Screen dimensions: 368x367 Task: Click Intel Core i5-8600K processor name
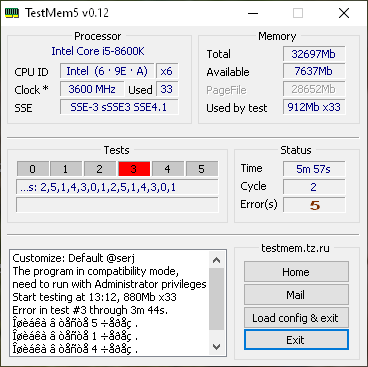98,51
